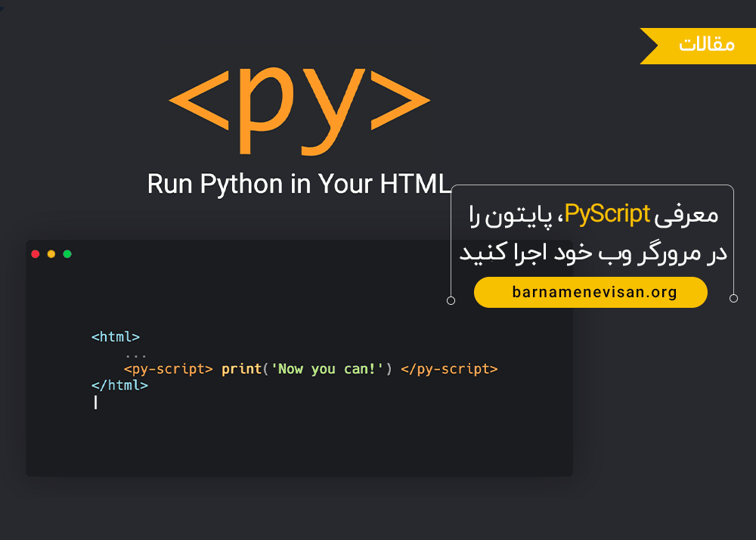Click the Persian line 'در مرورگر وب خود اجرا کنید'

(x=593, y=253)
